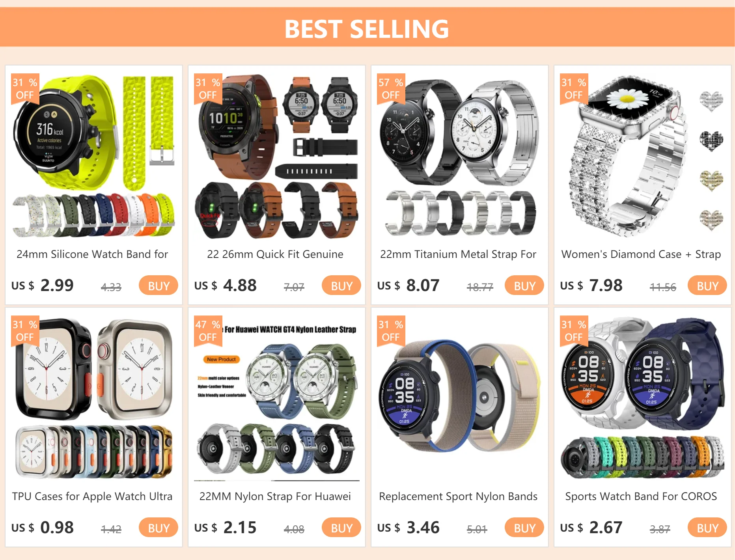The image size is (735, 560).
Task: Open the diamond Apple Watch case image
Action: pyautogui.click(x=643, y=156)
